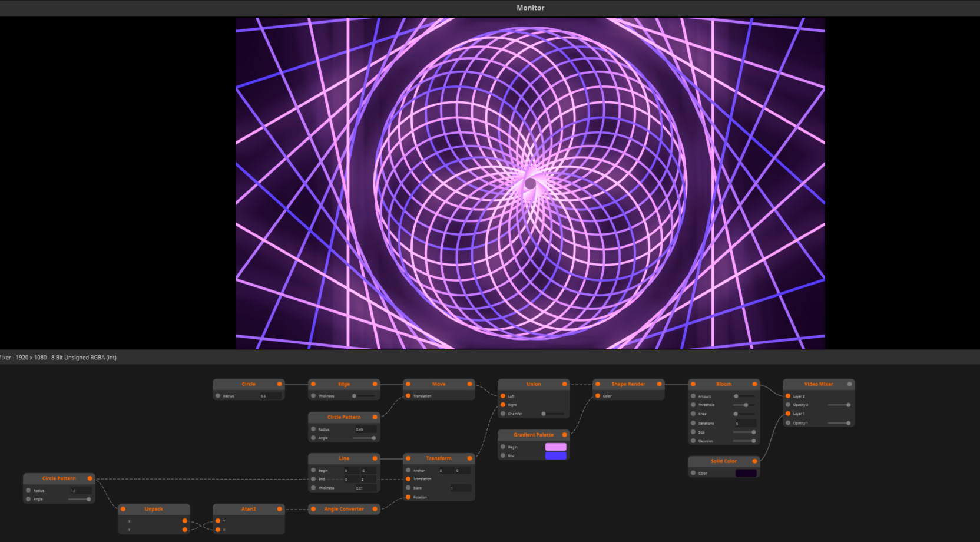Click the Circle Pattern Radius field showing 0.45
Image resolution: width=980 pixels, height=542 pixels.
(x=366, y=429)
